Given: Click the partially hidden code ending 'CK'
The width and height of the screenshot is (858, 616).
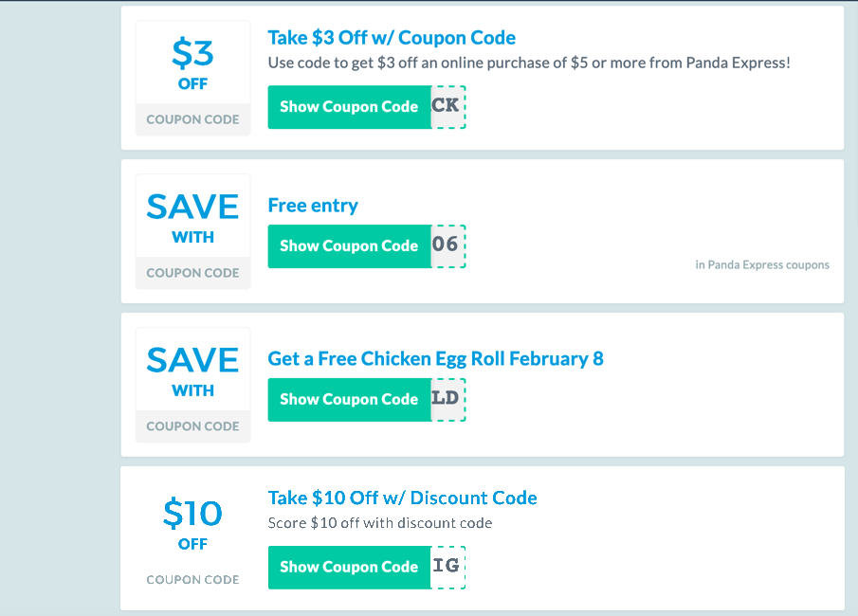Looking at the screenshot, I should pyautogui.click(x=447, y=107).
